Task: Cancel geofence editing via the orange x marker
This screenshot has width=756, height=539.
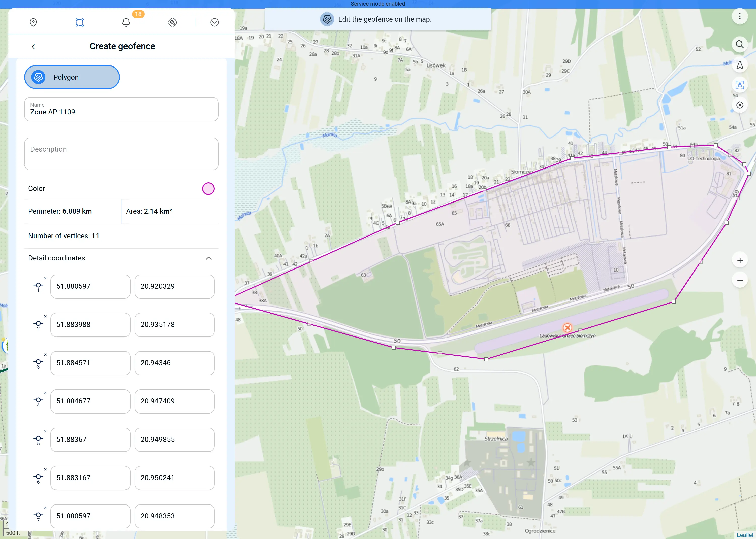Action: pos(568,328)
